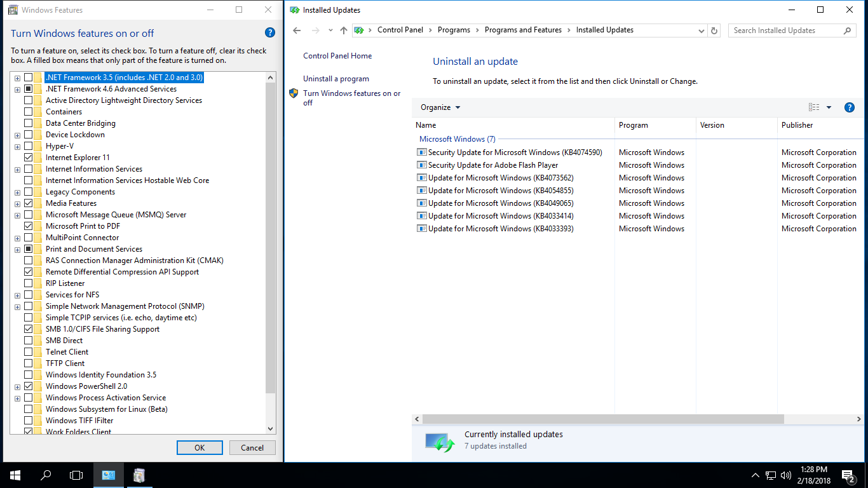Click OK in Windows Features dialog
Viewport: 868px width, 488px height.
[200, 447]
